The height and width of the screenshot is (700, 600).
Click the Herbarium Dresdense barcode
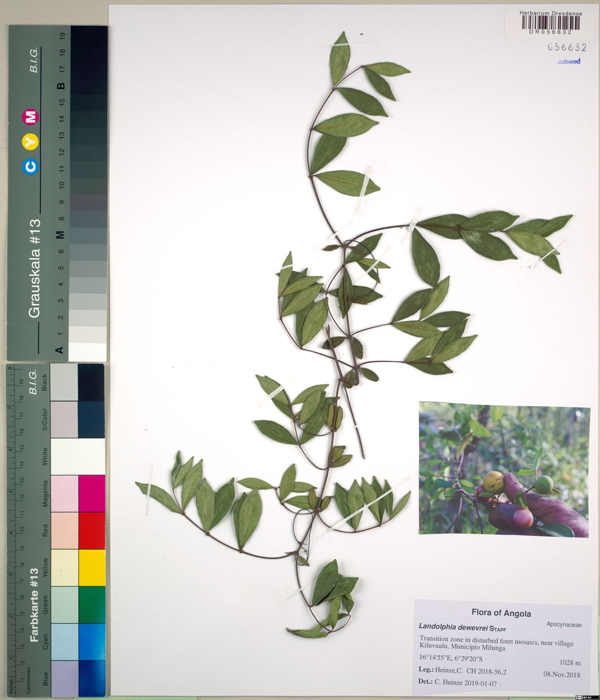pyautogui.click(x=550, y=22)
